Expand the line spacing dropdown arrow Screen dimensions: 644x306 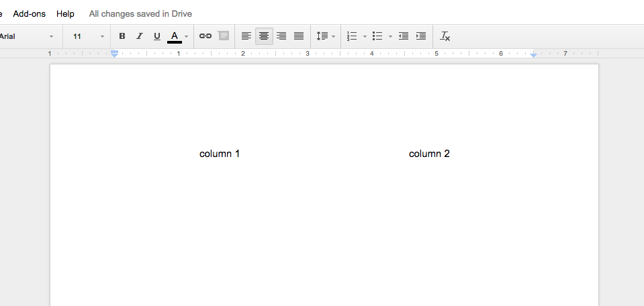click(x=334, y=36)
